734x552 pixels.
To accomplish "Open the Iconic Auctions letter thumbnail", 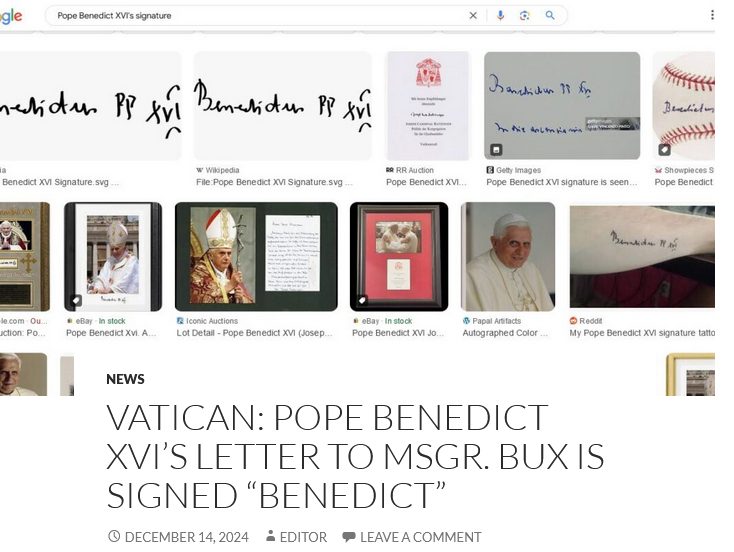I will [256, 257].
